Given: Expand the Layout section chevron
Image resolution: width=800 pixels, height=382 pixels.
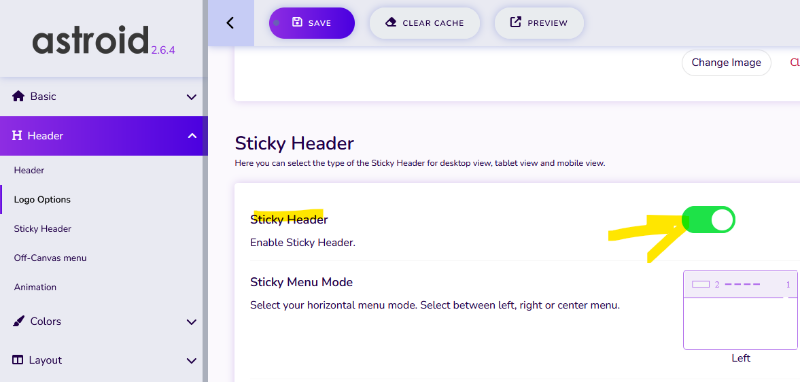Looking at the screenshot, I should (191, 361).
